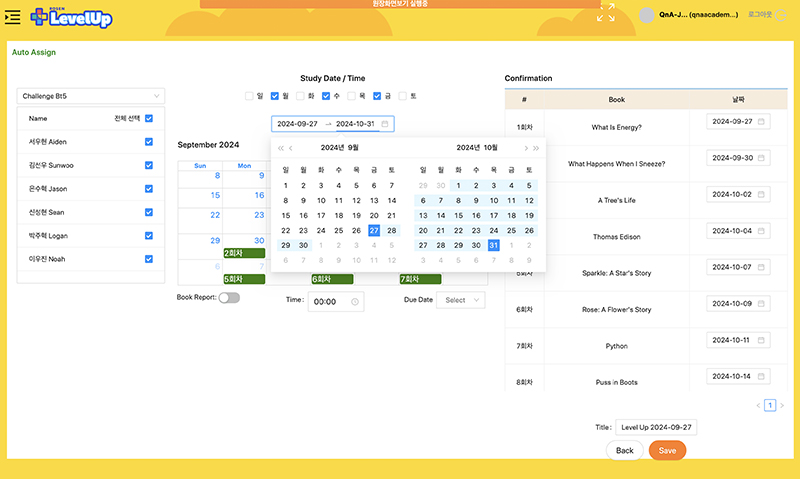Click the orange Save button
This screenshot has height=479, width=800.
(667, 451)
